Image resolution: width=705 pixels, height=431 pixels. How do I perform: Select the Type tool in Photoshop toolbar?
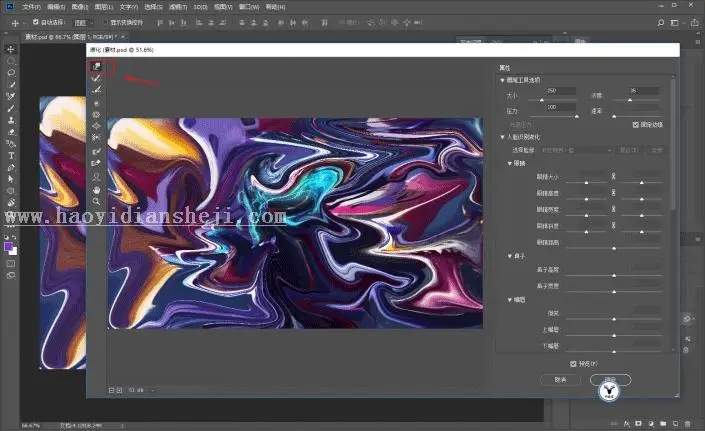[x=11, y=156]
